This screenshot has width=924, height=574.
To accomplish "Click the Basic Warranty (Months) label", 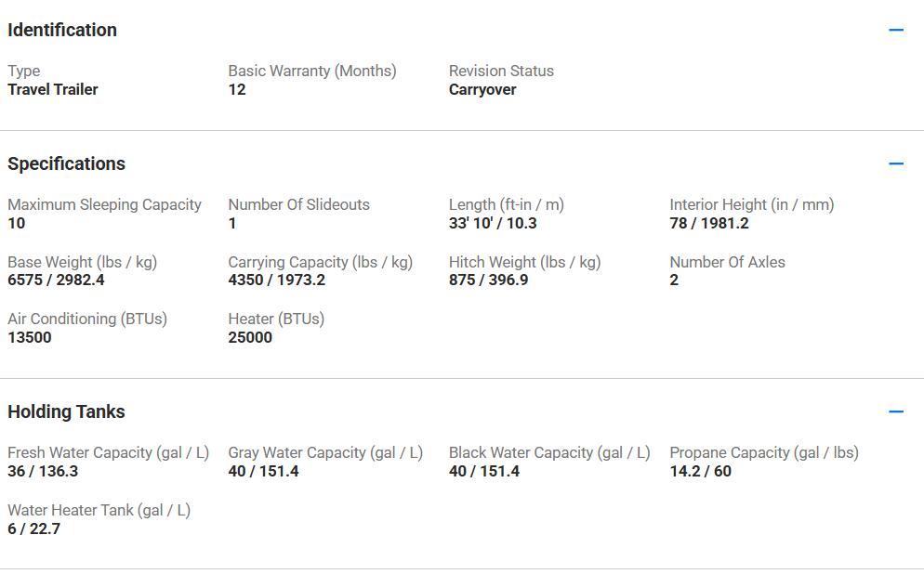I will (x=312, y=71).
